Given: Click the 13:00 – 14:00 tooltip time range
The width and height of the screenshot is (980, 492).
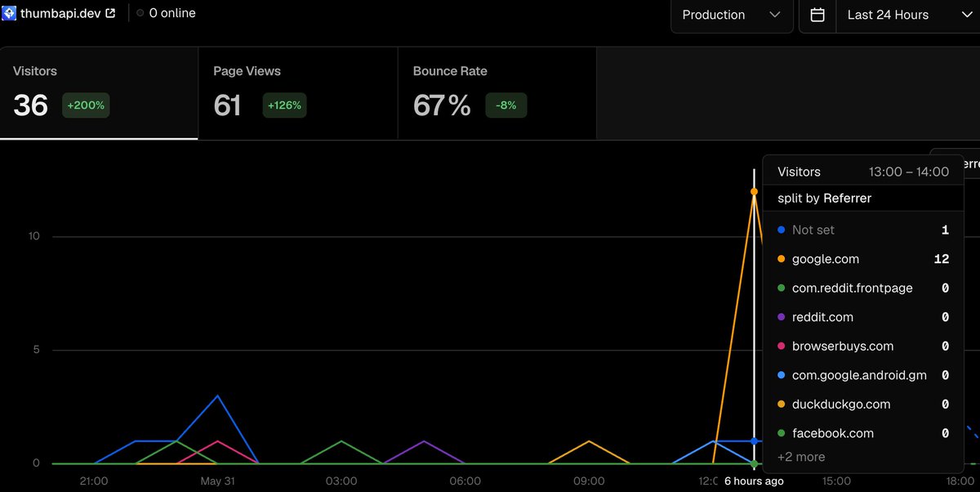Looking at the screenshot, I should click(909, 172).
